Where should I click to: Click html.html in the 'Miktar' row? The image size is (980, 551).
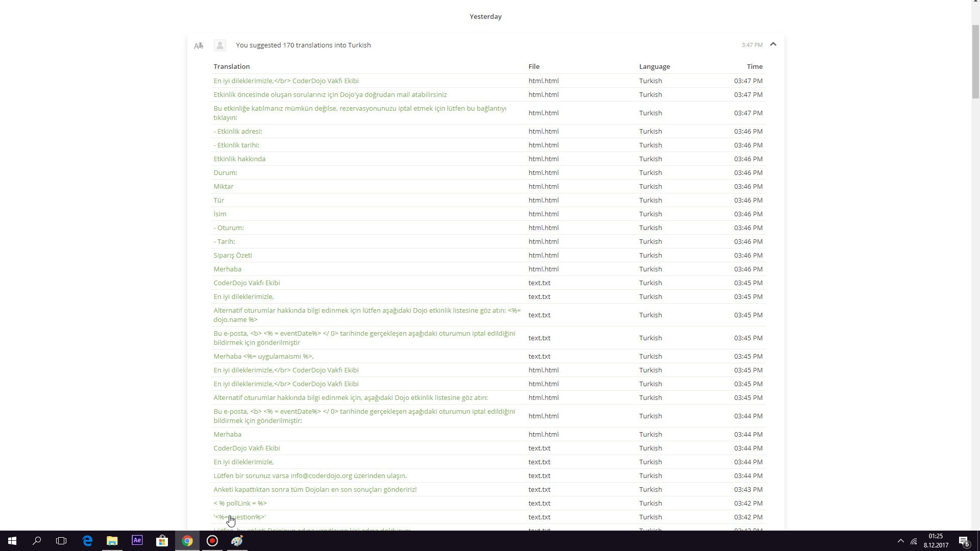(543, 187)
